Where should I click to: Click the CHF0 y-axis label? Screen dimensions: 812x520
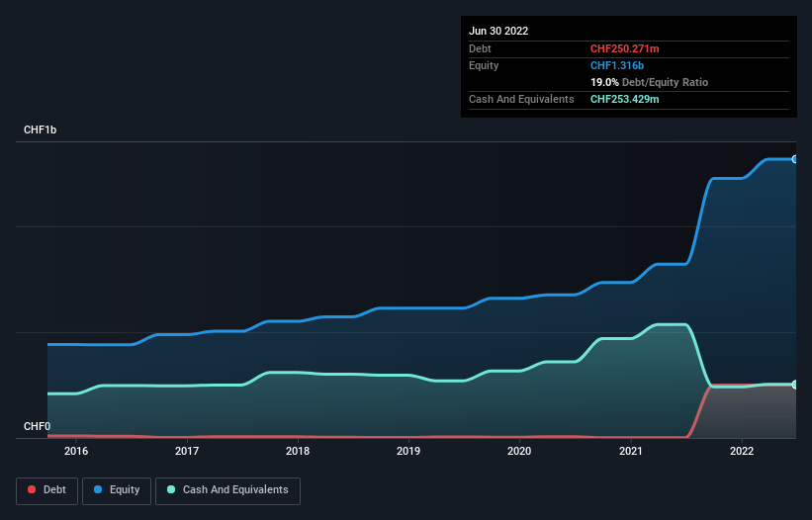[x=38, y=426]
